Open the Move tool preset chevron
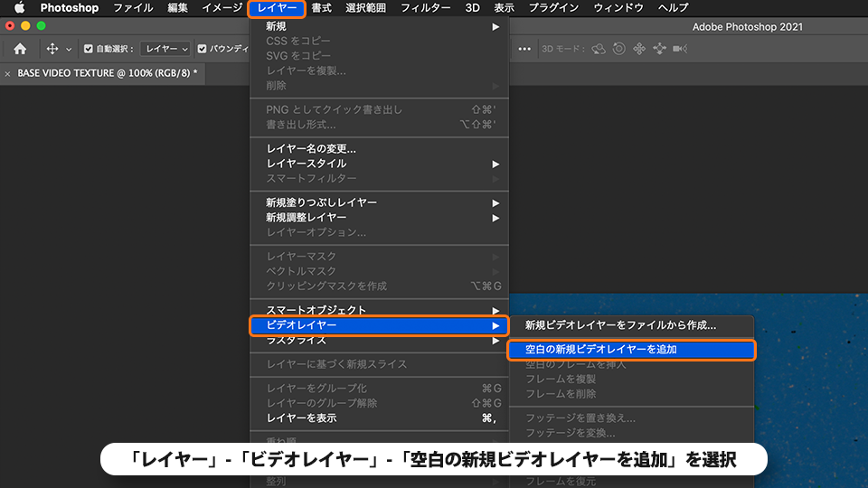This screenshot has height=488, width=868. tap(69, 49)
